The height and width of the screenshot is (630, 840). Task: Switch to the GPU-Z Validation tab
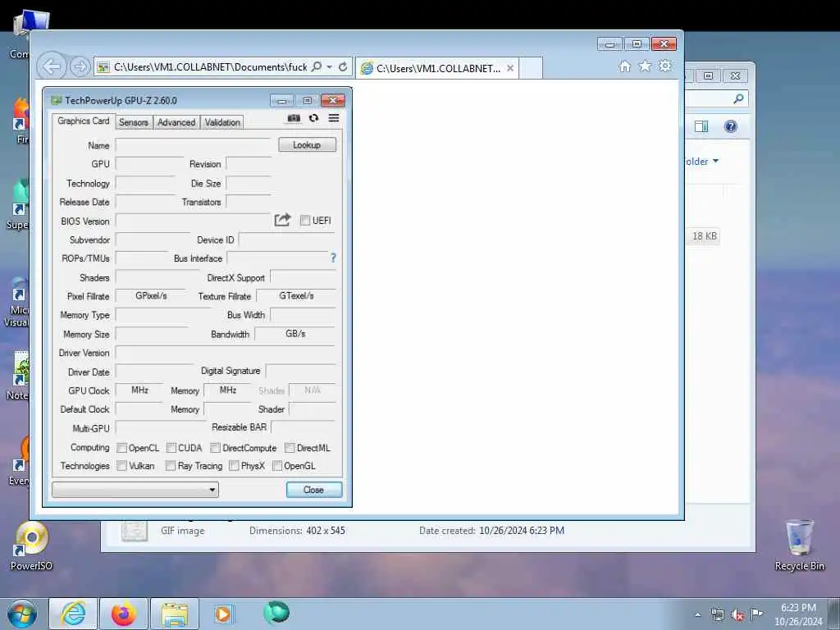pos(221,122)
